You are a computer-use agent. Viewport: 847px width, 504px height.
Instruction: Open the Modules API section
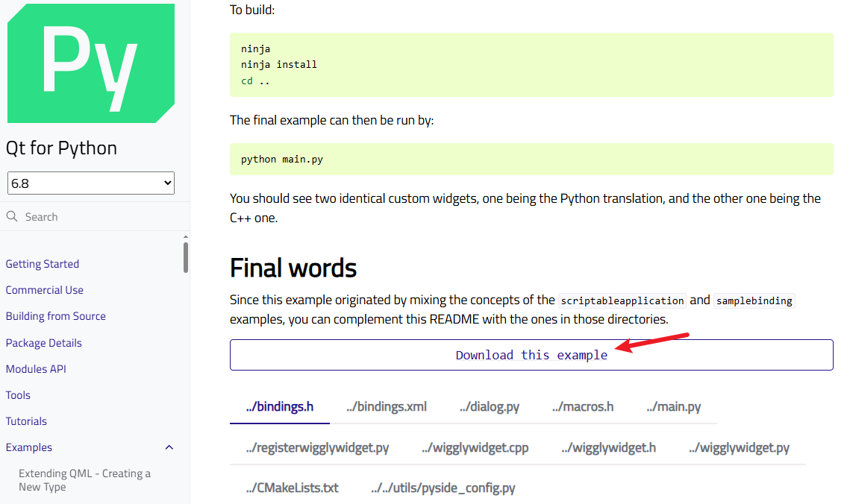click(x=37, y=369)
